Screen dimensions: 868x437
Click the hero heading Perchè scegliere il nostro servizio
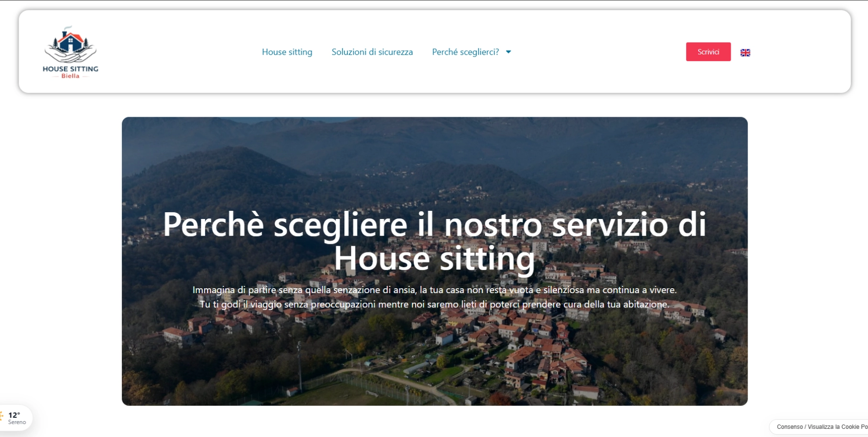(434, 241)
